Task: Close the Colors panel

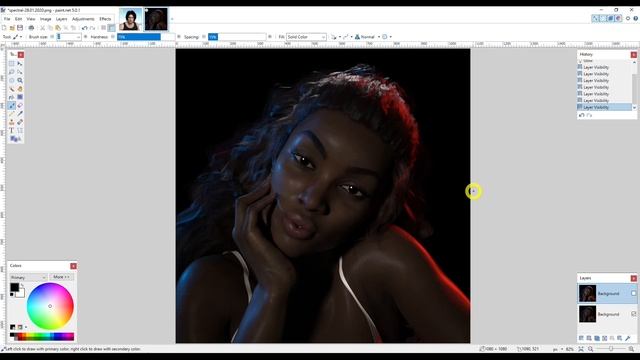Action: (73, 266)
